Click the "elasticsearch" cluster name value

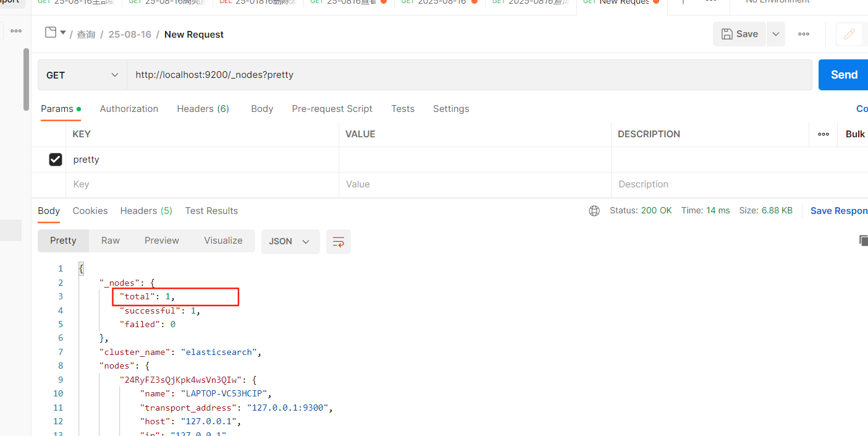219,352
